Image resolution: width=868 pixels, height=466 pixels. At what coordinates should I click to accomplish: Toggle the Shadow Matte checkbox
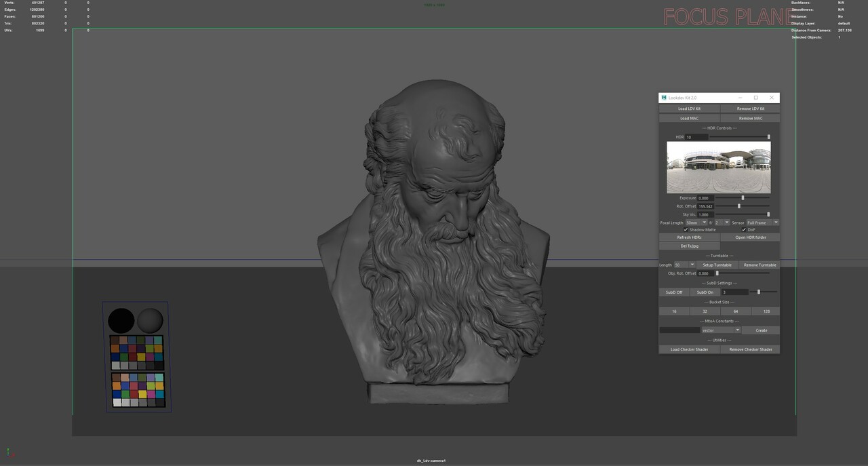click(x=686, y=230)
